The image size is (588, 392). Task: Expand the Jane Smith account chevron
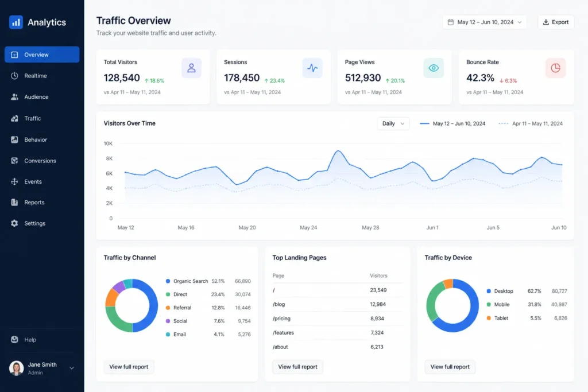point(72,368)
